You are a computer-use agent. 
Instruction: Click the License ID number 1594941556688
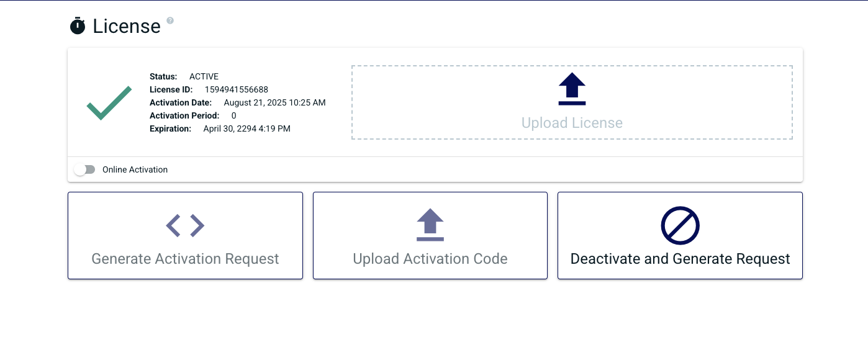pyautogui.click(x=237, y=89)
